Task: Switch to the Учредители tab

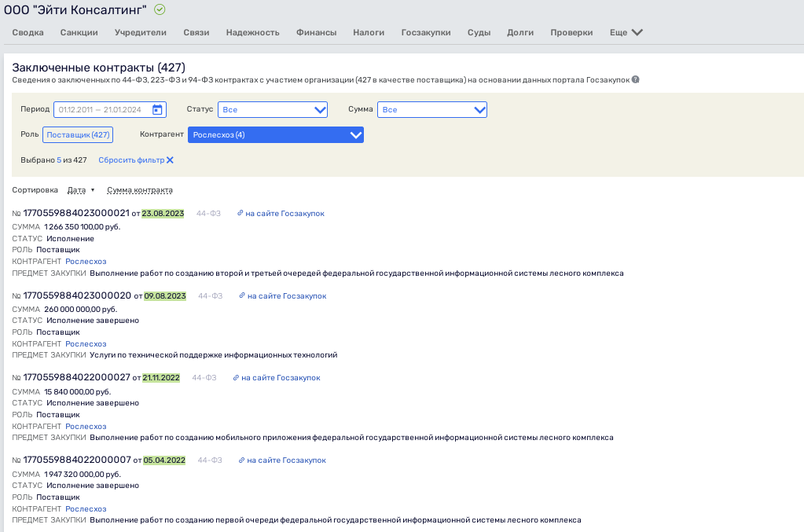Action: tap(141, 32)
